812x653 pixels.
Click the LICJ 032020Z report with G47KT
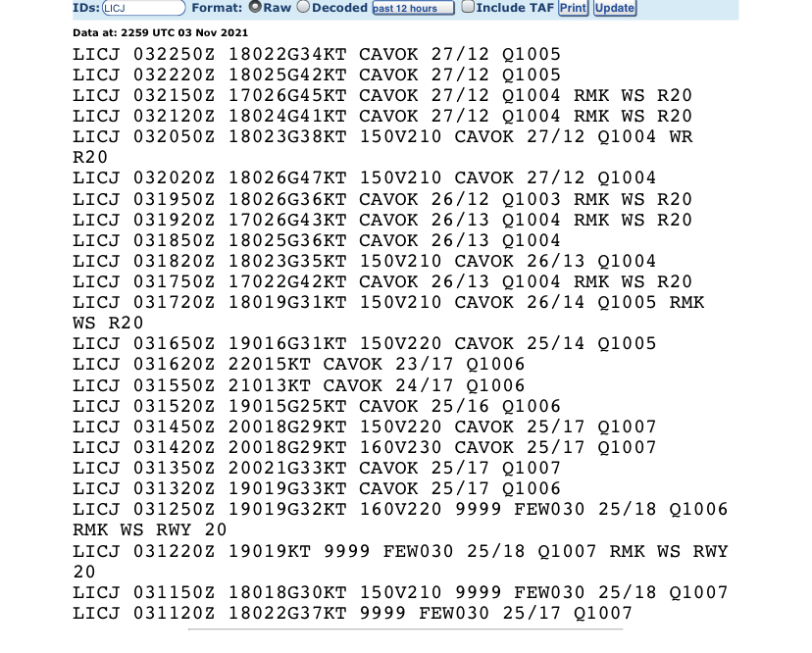(365, 178)
